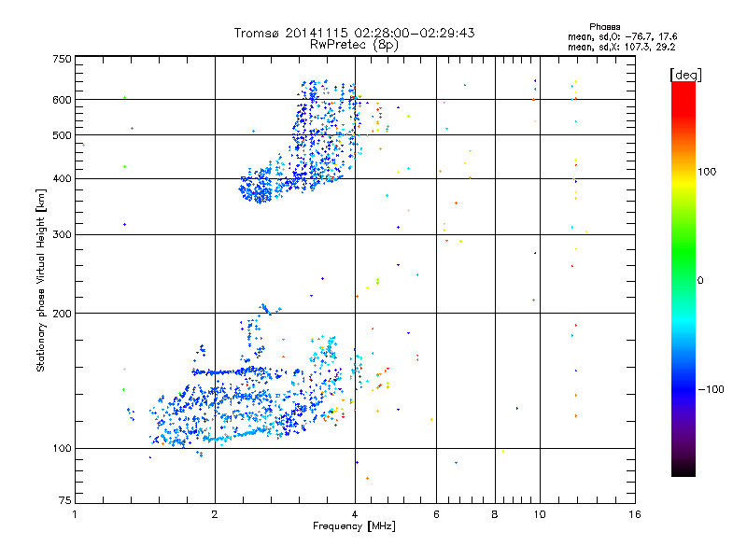The width and height of the screenshot is (747, 560).
Task: Click the '4' frequency axis tick label
Action: coord(355,514)
